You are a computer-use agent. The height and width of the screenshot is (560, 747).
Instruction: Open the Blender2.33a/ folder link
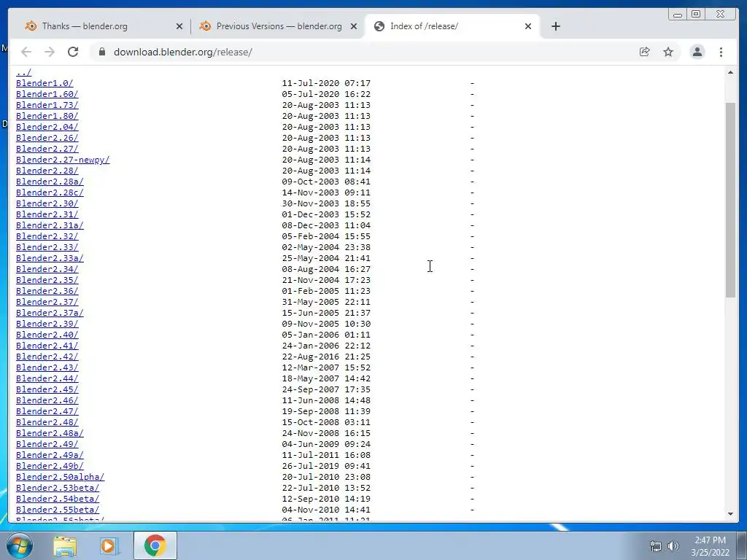point(50,259)
